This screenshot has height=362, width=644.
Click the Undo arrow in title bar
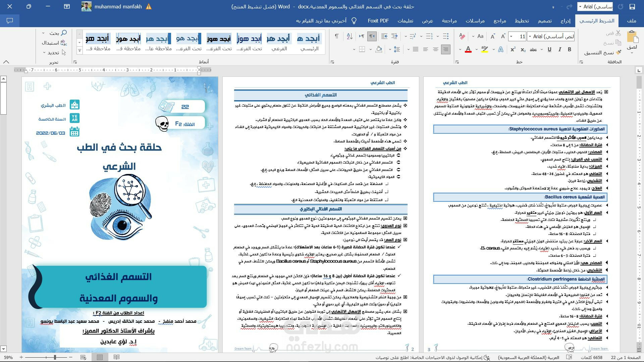point(621,7)
